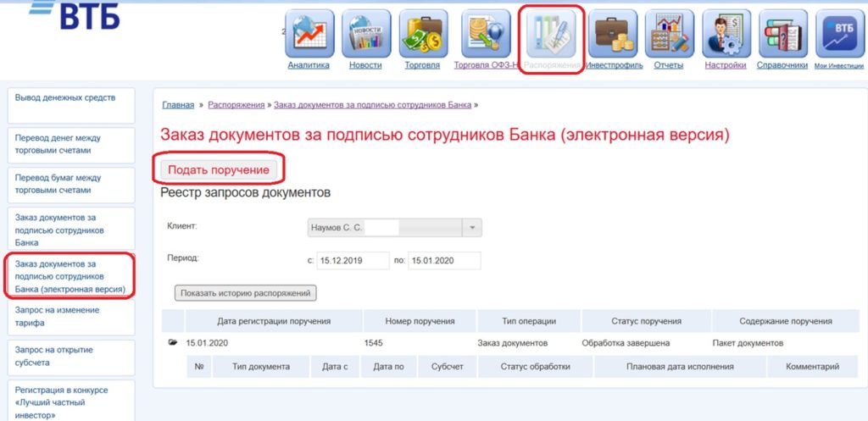Click the 15.01.2020 registration date cell
868x421 pixels.
coord(207,343)
